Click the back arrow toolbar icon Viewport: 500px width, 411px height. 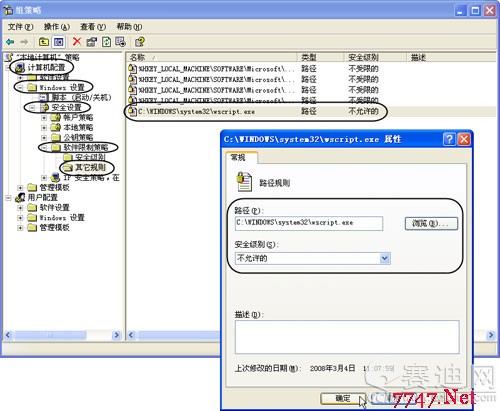click(x=10, y=42)
